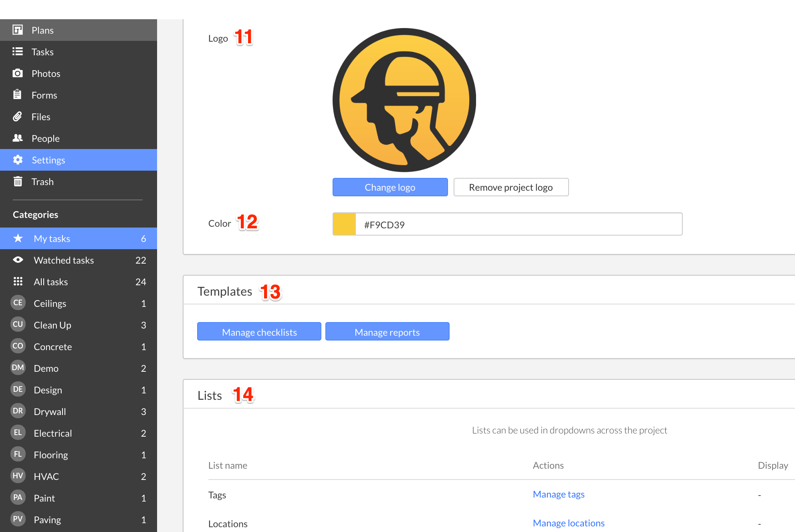
Task: Select the HVAC category label
Action: click(46, 476)
